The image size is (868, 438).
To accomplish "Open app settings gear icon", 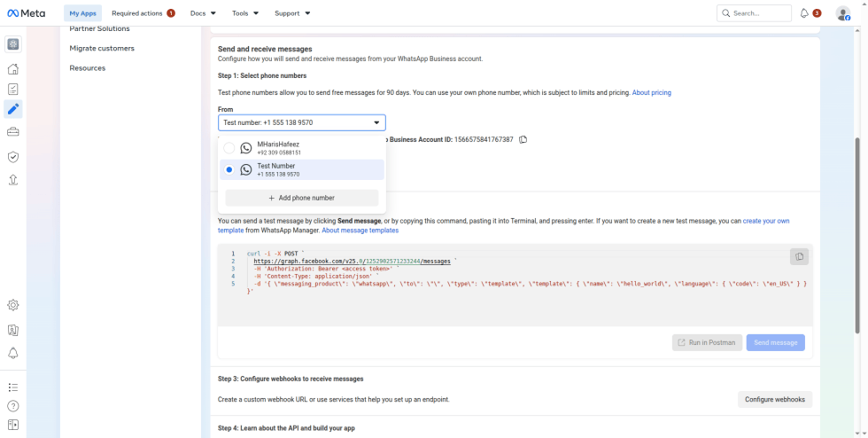I will point(13,305).
